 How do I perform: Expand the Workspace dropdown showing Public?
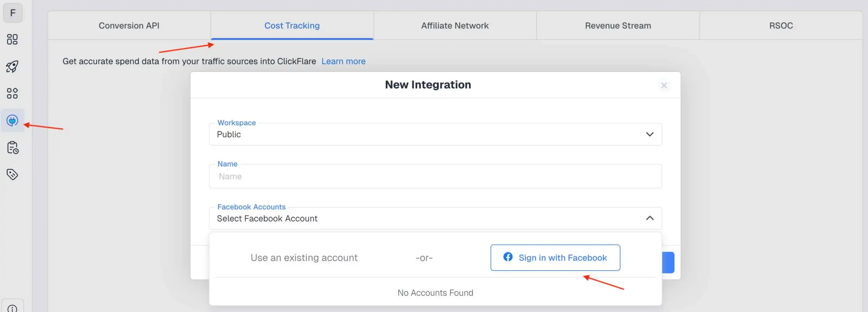point(435,134)
